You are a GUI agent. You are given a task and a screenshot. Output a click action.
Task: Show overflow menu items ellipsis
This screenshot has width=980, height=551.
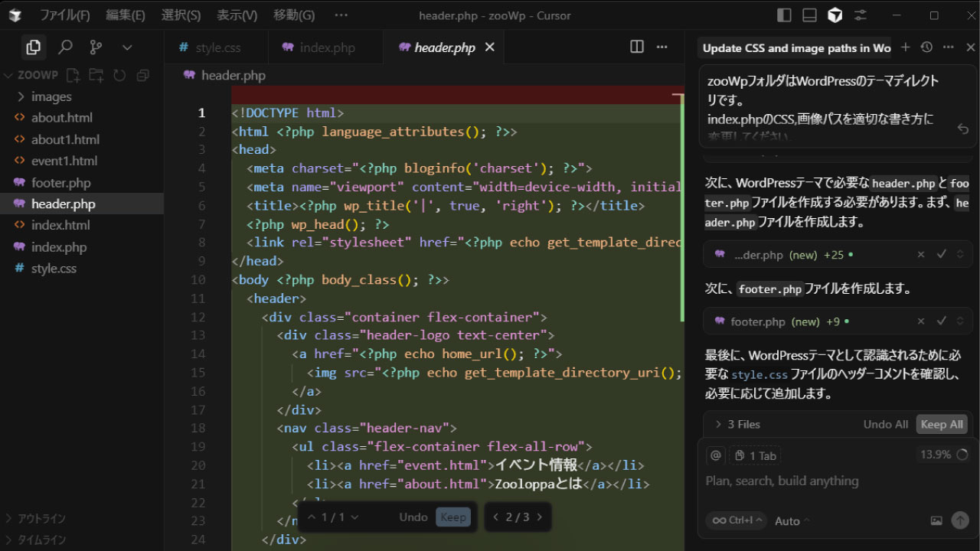click(x=341, y=15)
